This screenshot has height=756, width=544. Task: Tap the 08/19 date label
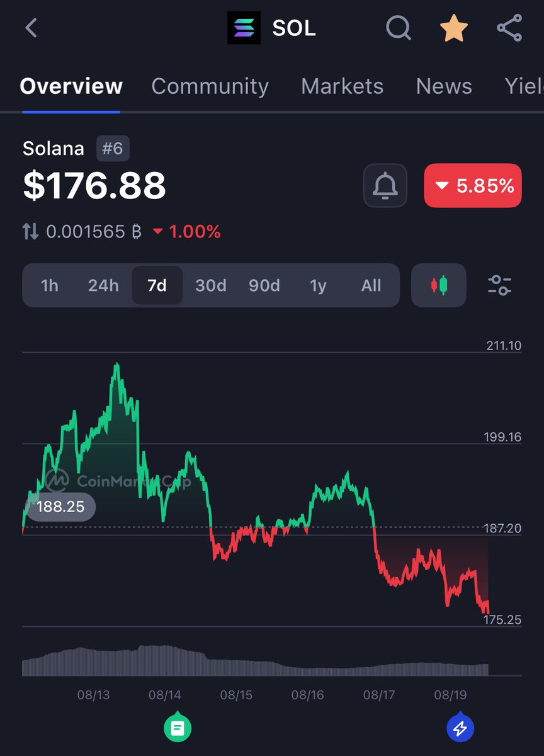pyautogui.click(x=451, y=695)
